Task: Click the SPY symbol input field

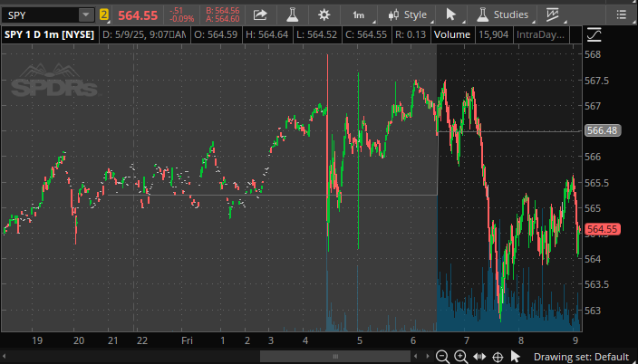Action: (40, 15)
